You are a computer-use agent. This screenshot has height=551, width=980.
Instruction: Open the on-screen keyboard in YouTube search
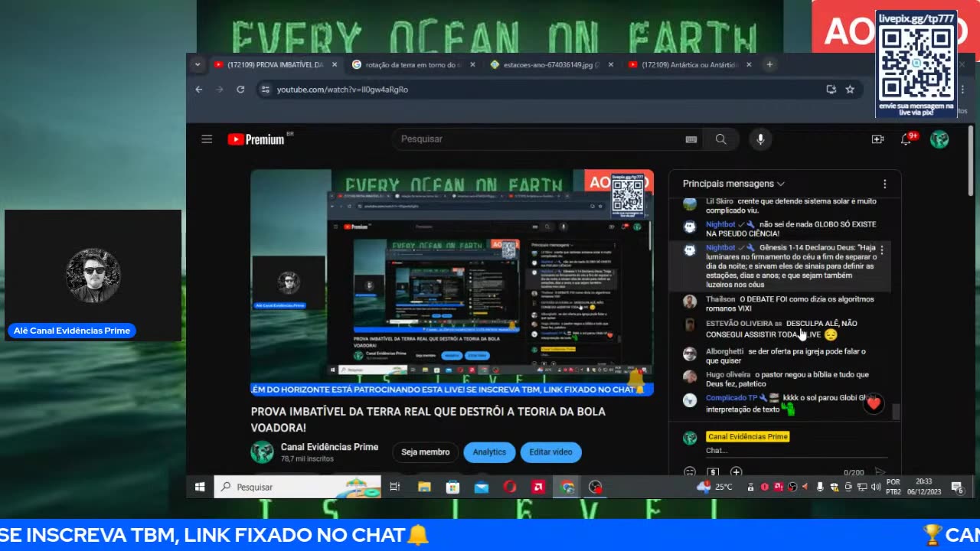coord(691,139)
